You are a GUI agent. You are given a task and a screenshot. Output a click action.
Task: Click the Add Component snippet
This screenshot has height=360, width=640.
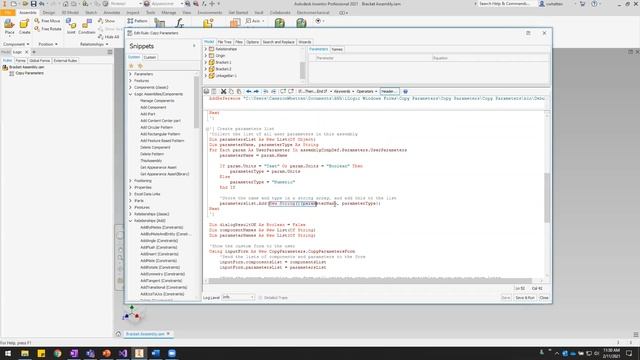(x=153, y=107)
